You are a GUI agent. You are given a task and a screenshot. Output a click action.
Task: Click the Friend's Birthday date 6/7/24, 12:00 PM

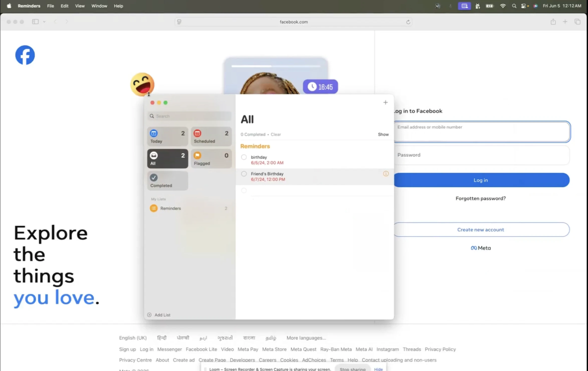pyautogui.click(x=268, y=179)
